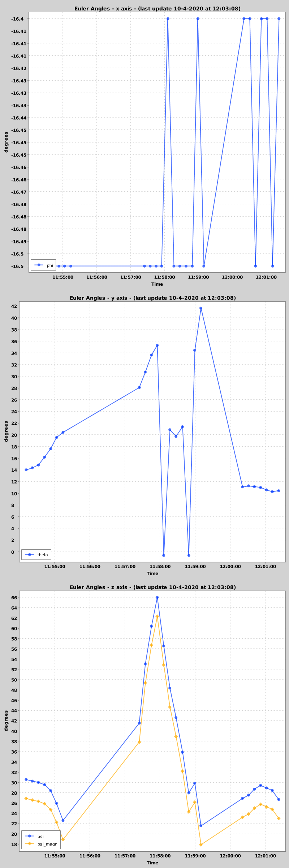Select the psi_magn legend label

tap(47, 844)
